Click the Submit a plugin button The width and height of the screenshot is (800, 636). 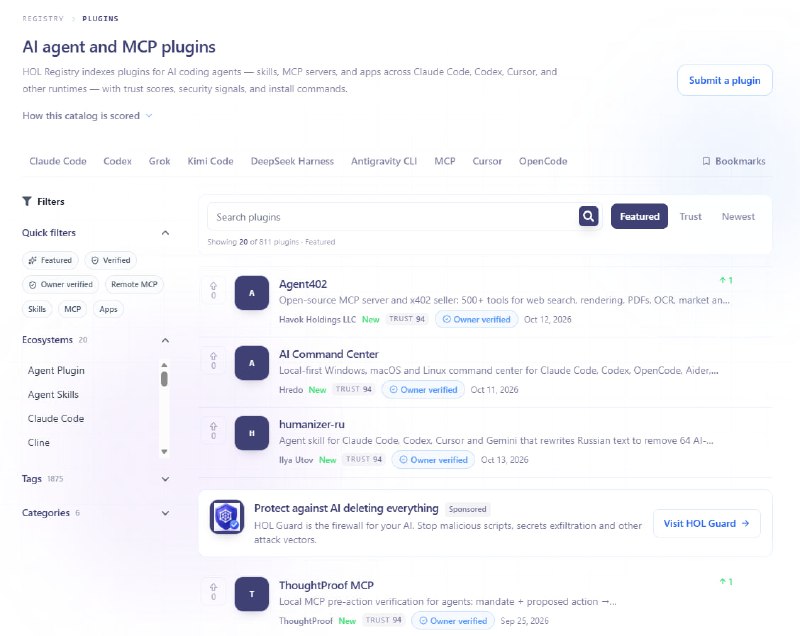[724, 80]
